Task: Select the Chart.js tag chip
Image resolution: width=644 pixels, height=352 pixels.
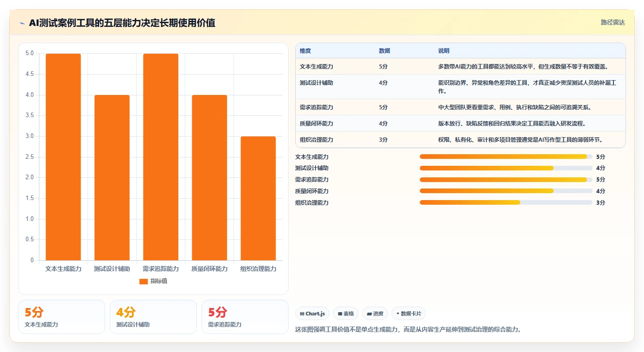Action: tap(313, 314)
